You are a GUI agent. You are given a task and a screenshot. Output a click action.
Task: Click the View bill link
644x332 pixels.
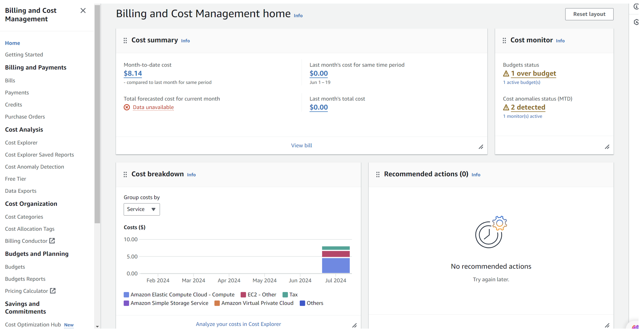coord(301,145)
